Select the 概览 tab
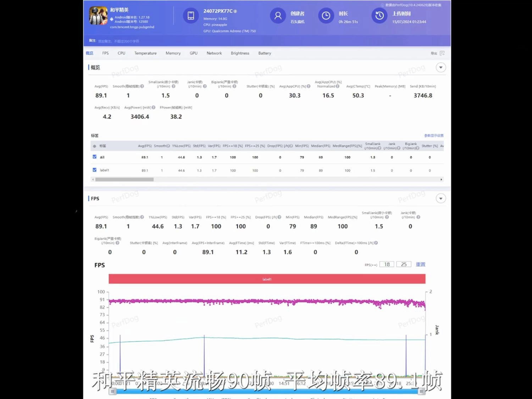 click(x=89, y=53)
